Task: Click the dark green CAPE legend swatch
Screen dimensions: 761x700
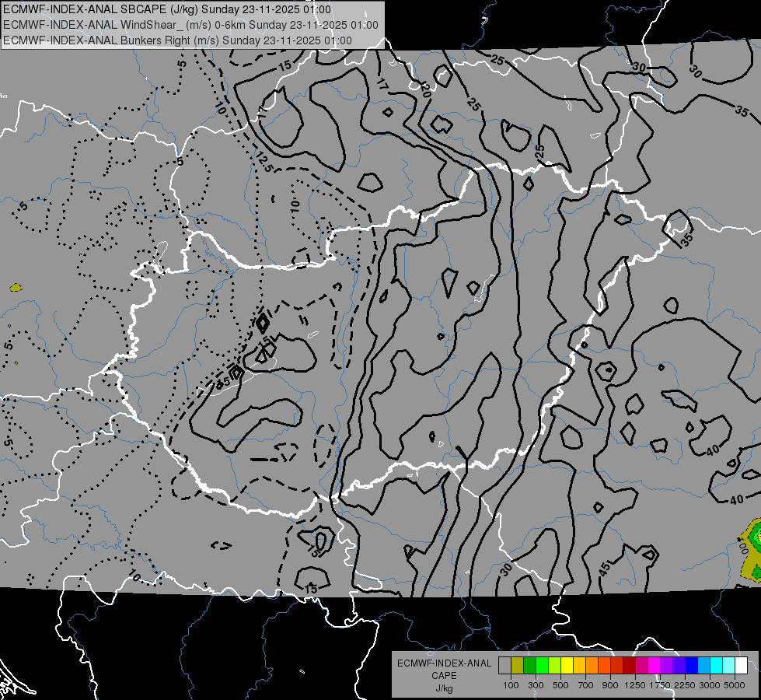Action: [x=529, y=665]
